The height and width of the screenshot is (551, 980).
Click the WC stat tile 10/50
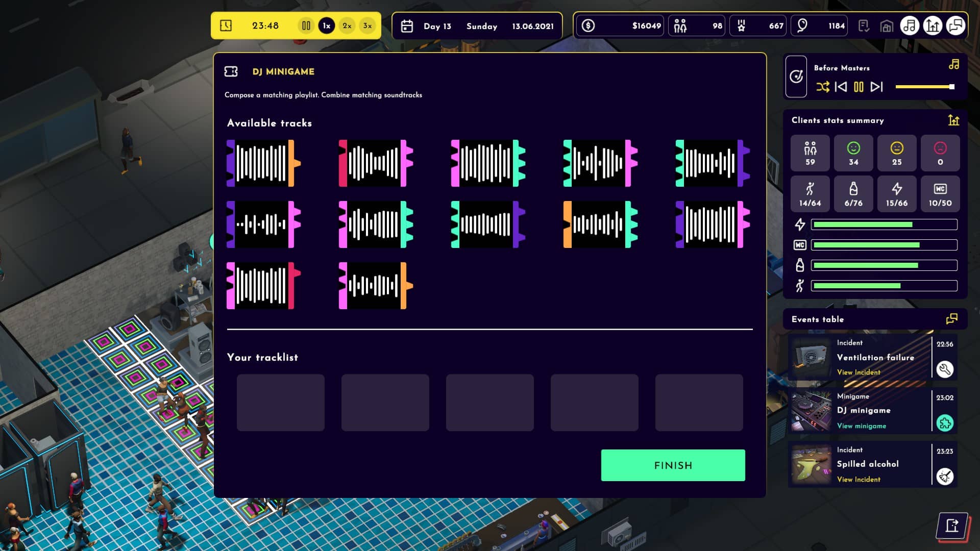click(940, 194)
